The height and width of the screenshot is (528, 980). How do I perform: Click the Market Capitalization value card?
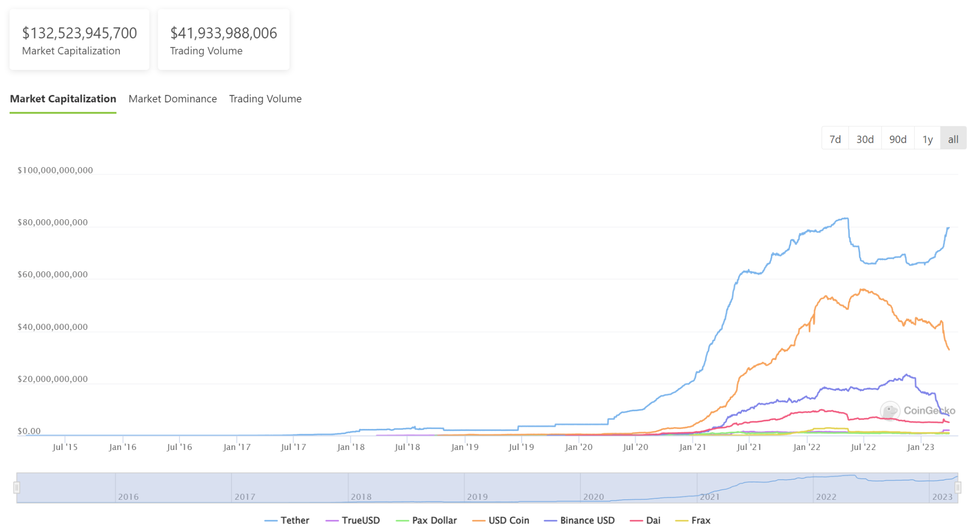79,40
